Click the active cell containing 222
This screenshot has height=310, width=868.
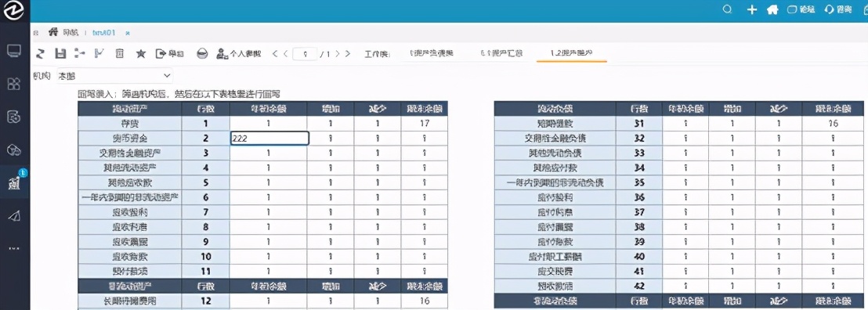point(269,139)
